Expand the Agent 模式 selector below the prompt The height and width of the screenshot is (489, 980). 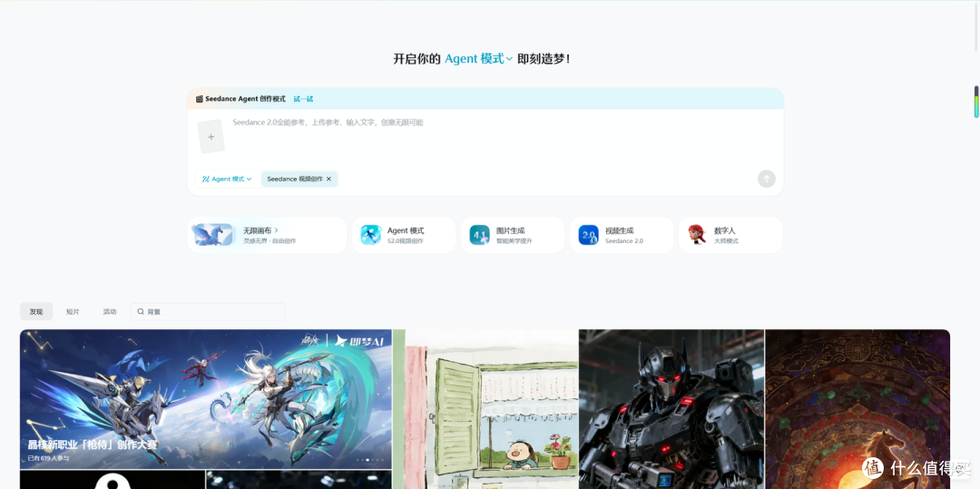click(227, 180)
